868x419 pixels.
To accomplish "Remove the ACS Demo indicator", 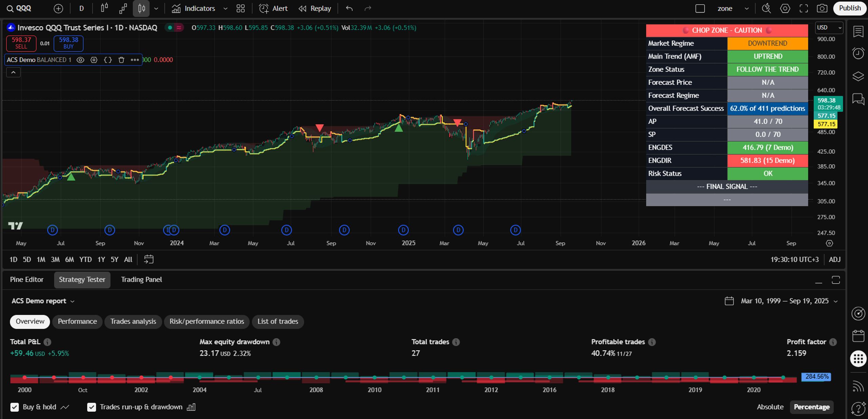I will pos(121,60).
